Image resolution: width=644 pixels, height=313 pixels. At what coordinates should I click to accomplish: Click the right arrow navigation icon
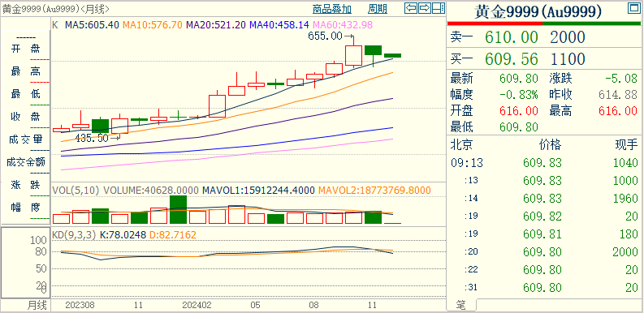[x=425, y=8]
